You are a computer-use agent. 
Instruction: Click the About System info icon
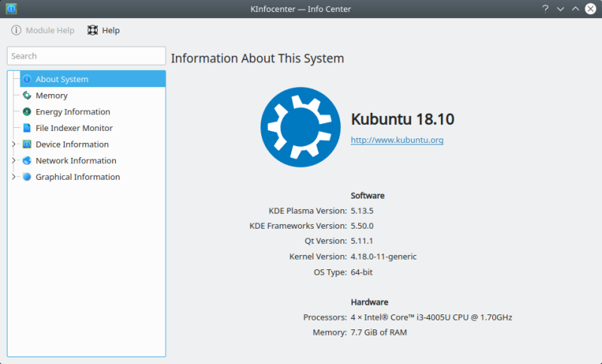[x=27, y=79]
